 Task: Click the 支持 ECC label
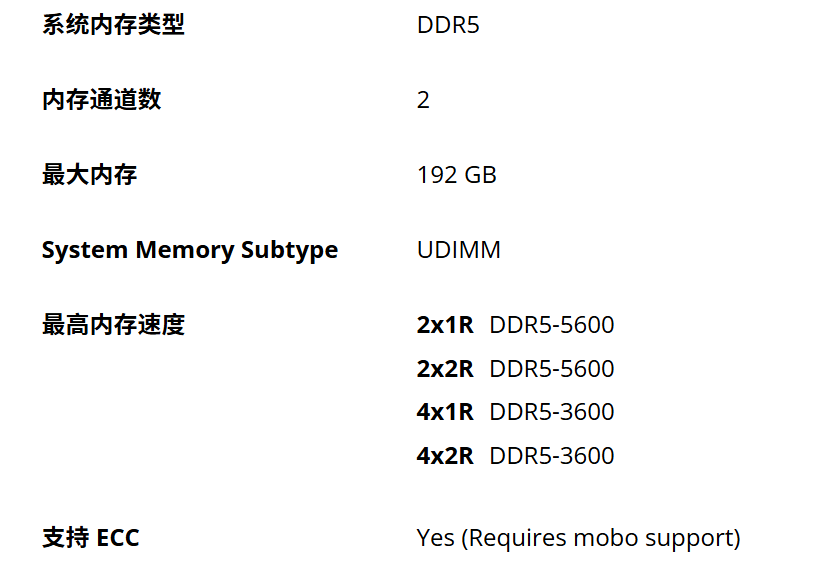pos(91,537)
